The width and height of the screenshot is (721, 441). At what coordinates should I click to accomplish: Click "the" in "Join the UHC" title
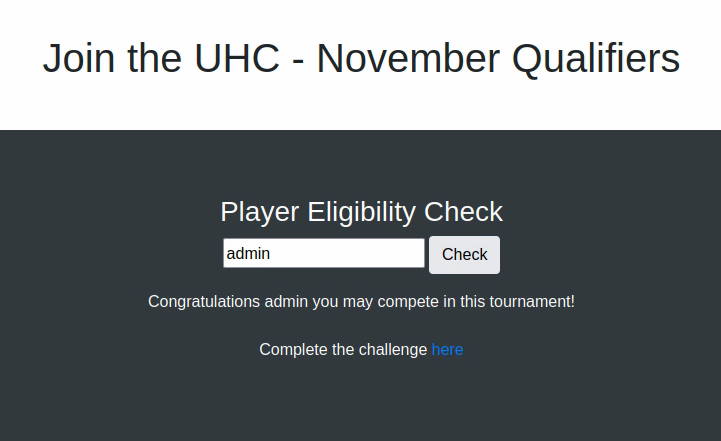click(155, 59)
